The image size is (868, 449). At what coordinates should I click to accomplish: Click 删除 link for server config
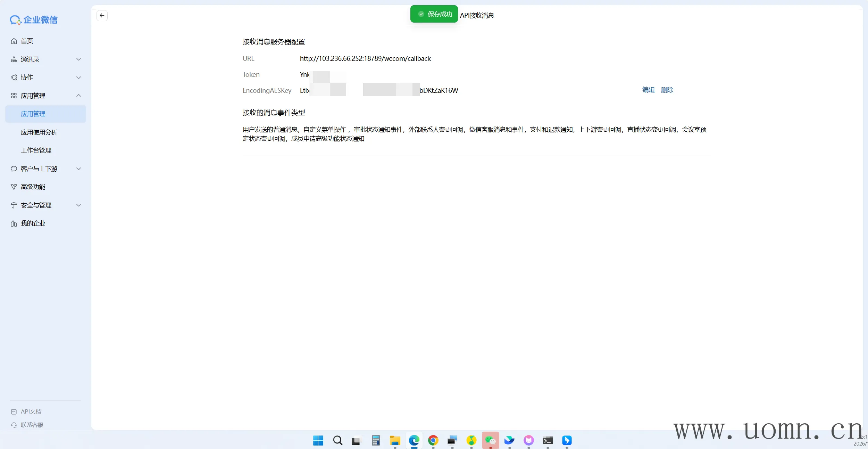(x=667, y=90)
